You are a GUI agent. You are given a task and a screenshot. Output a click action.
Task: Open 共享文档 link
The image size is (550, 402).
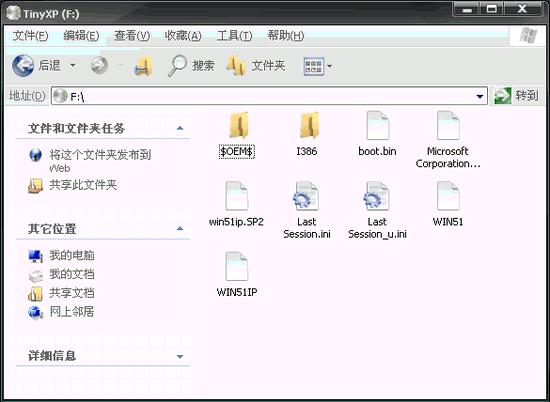(72, 293)
